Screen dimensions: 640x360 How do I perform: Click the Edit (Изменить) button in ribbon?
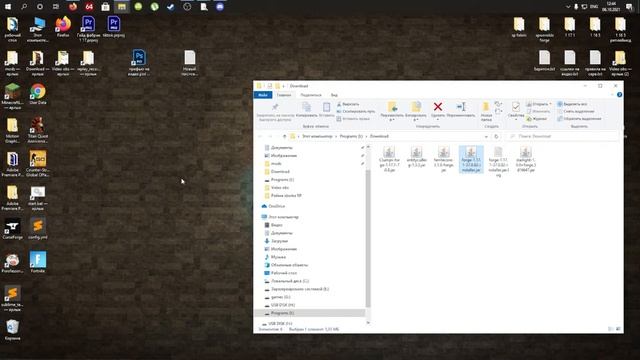pos(538,111)
